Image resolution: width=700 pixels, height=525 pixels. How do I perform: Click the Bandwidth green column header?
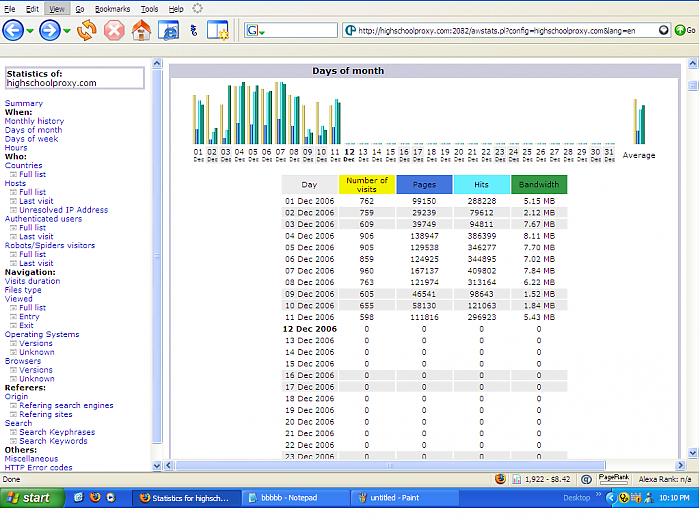point(539,184)
